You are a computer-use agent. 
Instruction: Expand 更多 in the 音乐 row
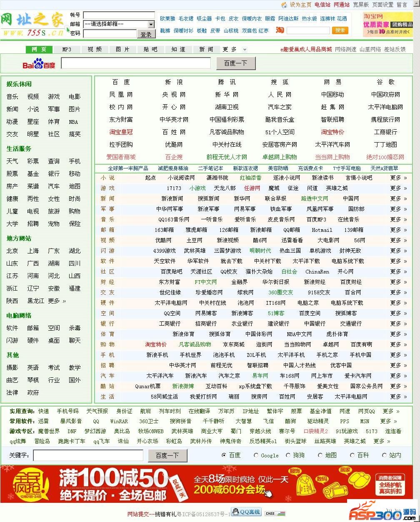398,219
